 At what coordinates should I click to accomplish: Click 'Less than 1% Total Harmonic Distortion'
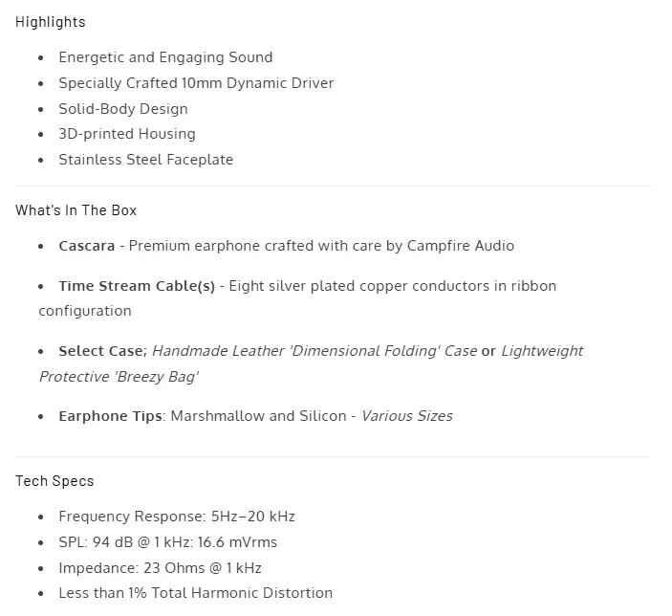click(195, 593)
